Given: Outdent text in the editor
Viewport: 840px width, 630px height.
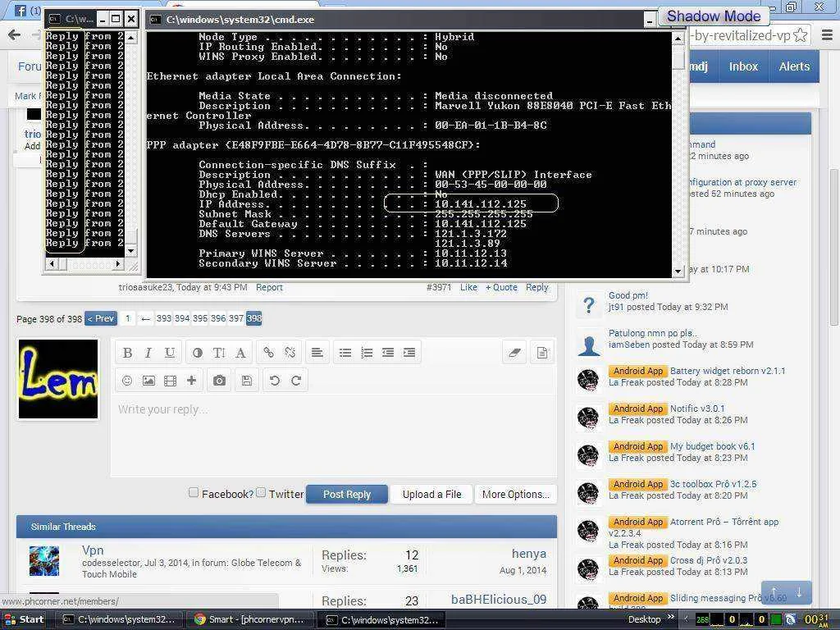Looking at the screenshot, I should 388,353.
